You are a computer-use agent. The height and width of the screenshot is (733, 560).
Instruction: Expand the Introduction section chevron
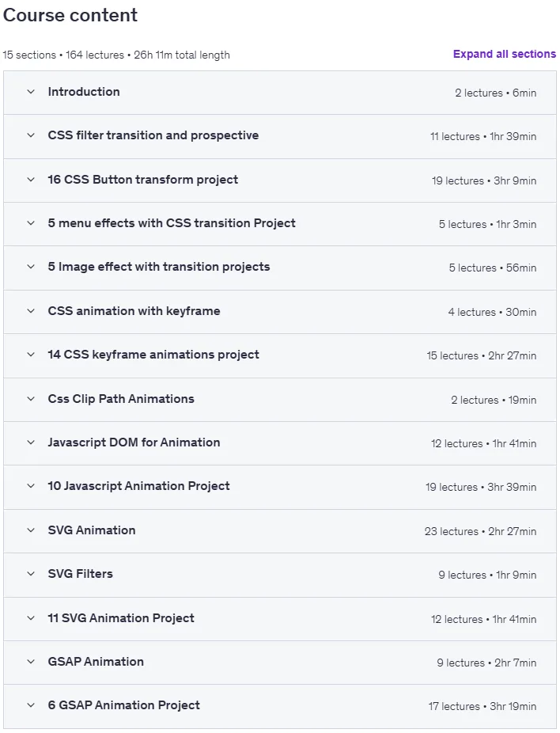[x=31, y=92]
